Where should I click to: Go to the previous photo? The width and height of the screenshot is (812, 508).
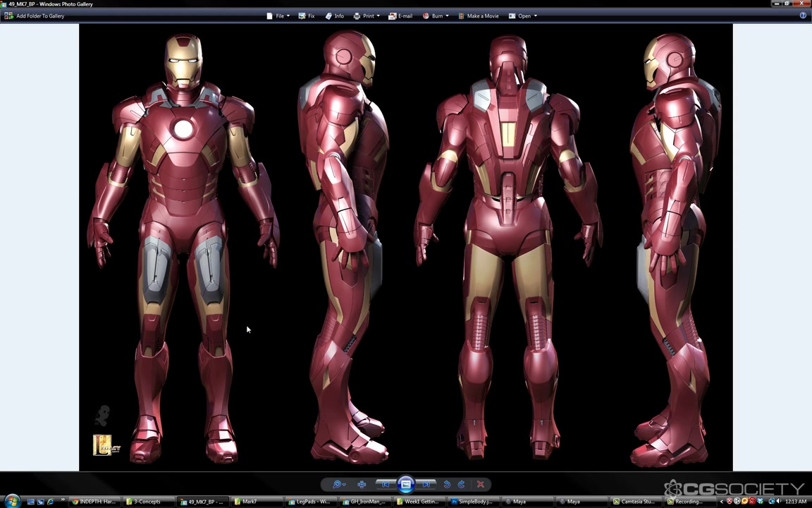pyautogui.click(x=386, y=484)
